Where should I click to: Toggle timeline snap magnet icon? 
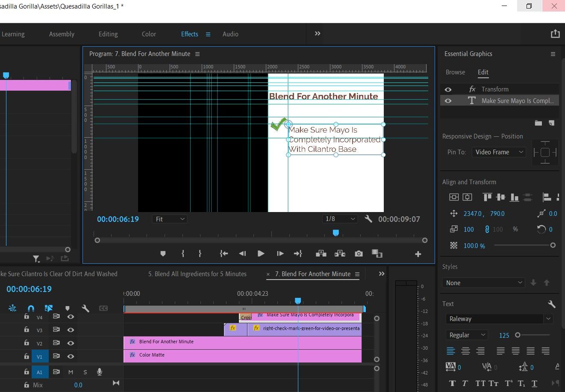tap(31, 308)
